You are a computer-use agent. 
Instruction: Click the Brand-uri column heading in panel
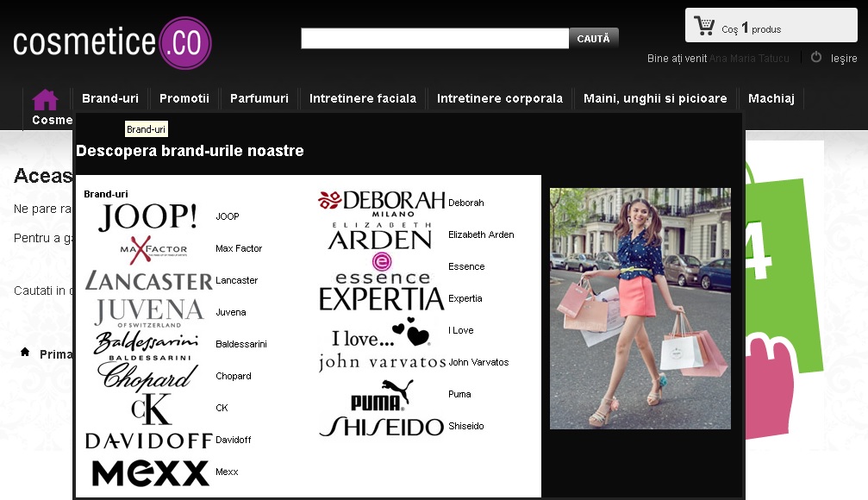point(106,194)
